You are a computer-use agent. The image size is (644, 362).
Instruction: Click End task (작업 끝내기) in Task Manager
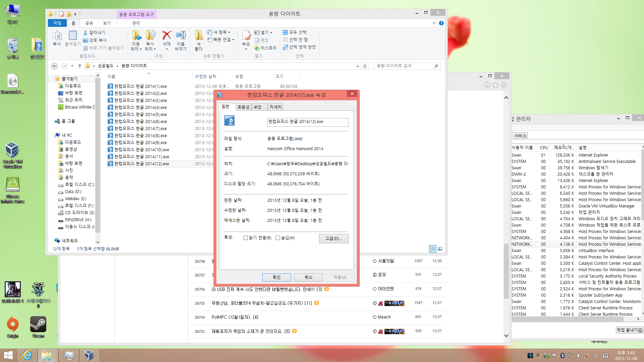tap(630, 330)
